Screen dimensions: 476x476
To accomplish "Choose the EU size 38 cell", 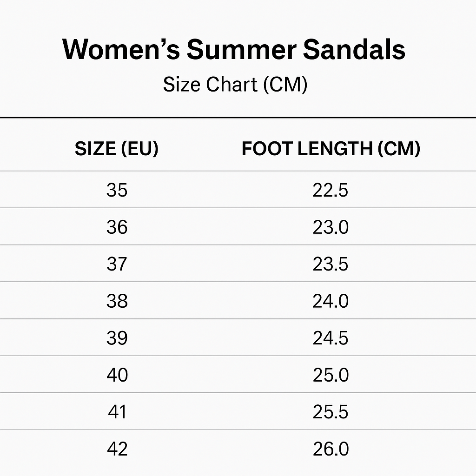I will pos(117,301).
